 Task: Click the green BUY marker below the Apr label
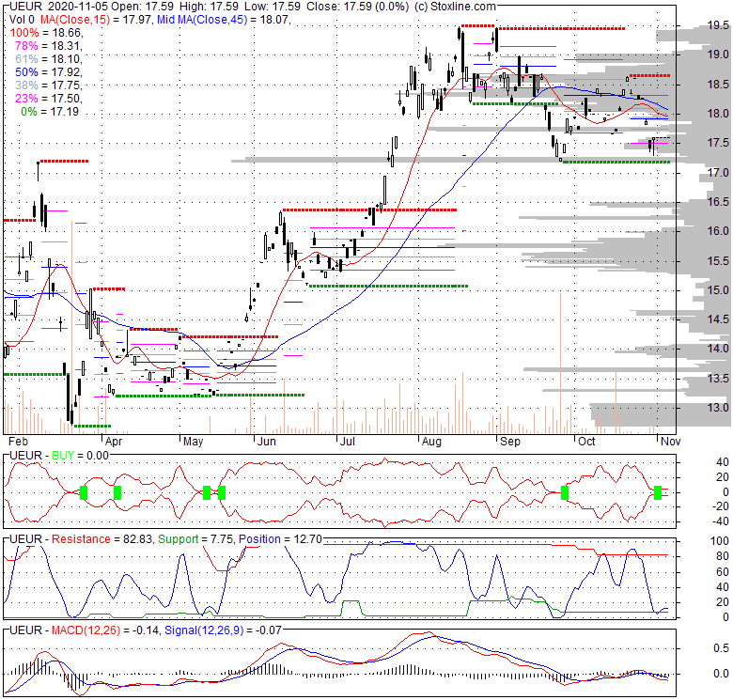(117, 492)
